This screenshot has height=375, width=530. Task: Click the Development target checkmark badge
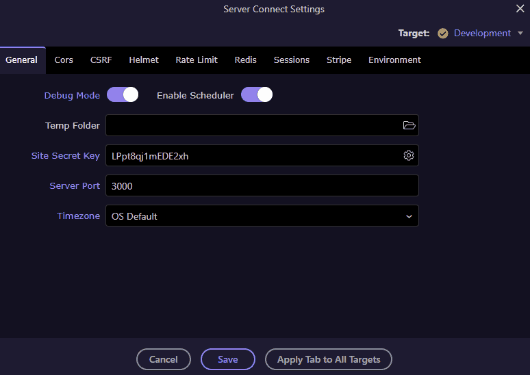point(443,33)
